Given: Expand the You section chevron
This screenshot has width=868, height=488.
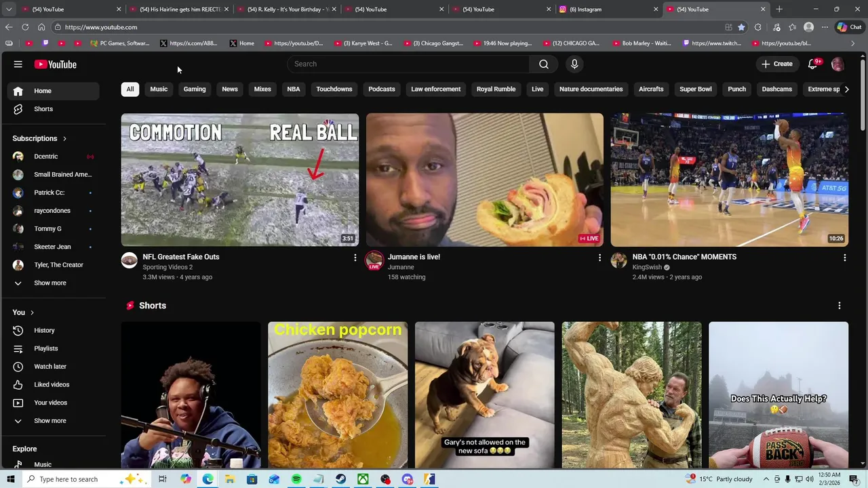Looking at the screenshot, I should [32, 312].
